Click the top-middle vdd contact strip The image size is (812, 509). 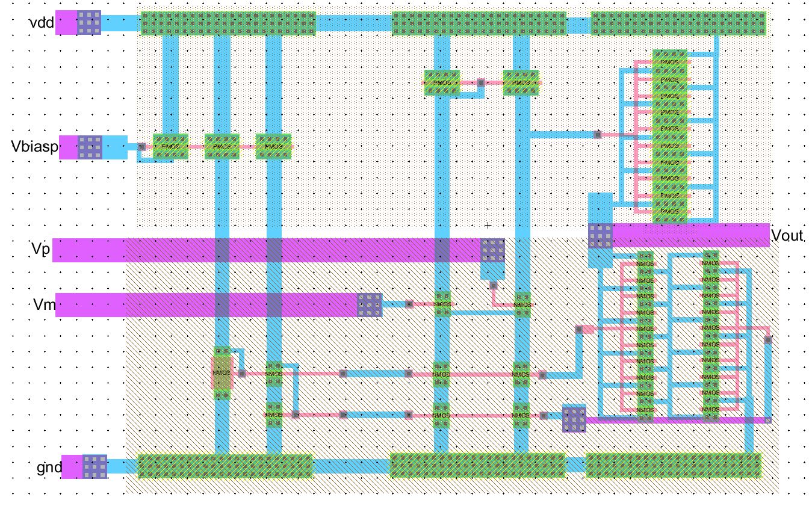click(x=479, y=23)
